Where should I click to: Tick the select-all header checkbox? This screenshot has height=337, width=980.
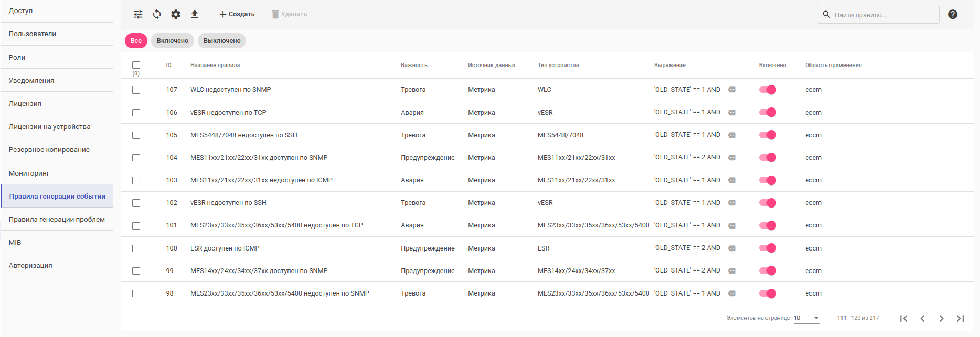pos(136,65)
